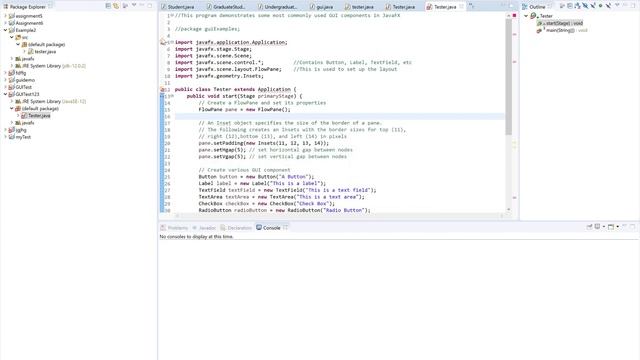Click fold toggle at import line 5
Image resolution: width=640 pixels, height=360 pixels.
point(172,42)
